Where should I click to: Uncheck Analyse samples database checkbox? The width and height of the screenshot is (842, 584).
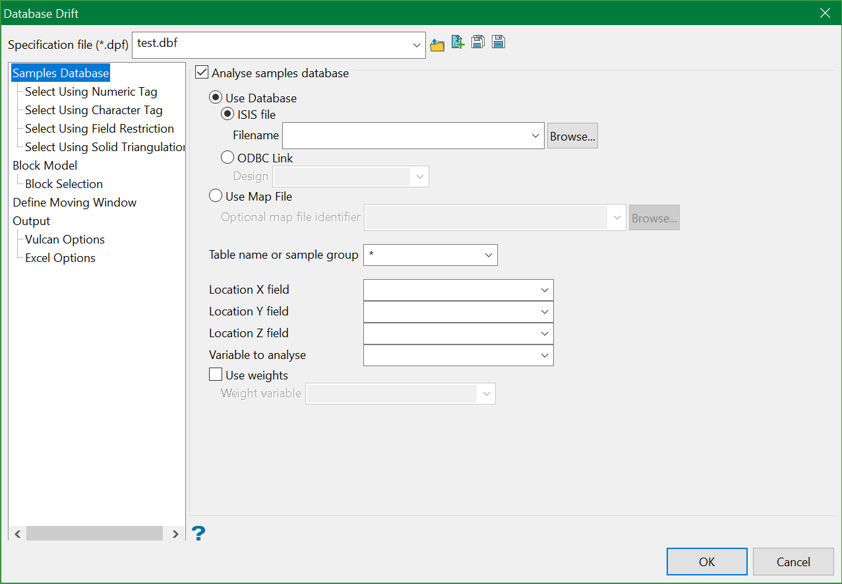pos(202,73)
